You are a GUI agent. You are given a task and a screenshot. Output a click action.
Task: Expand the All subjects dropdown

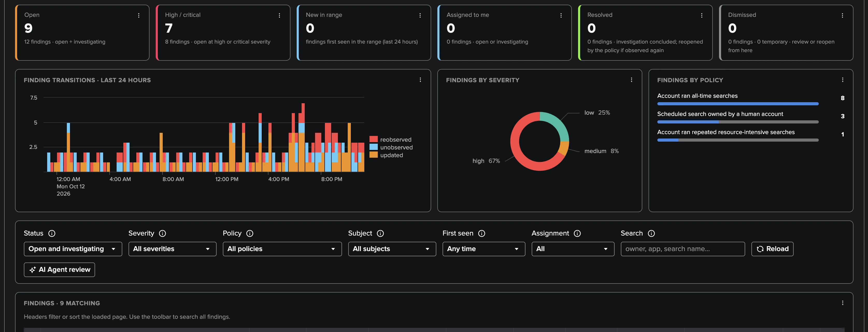pyautogui.click(x=392, y=249)
